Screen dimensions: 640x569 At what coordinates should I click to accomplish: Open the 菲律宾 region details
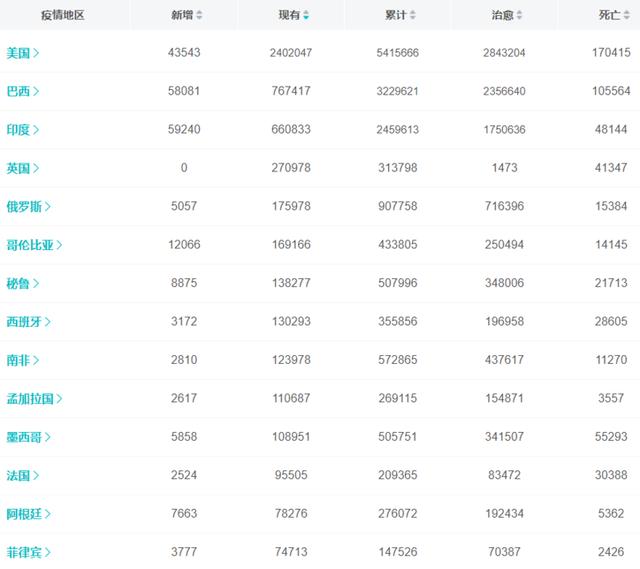point(29,552)
